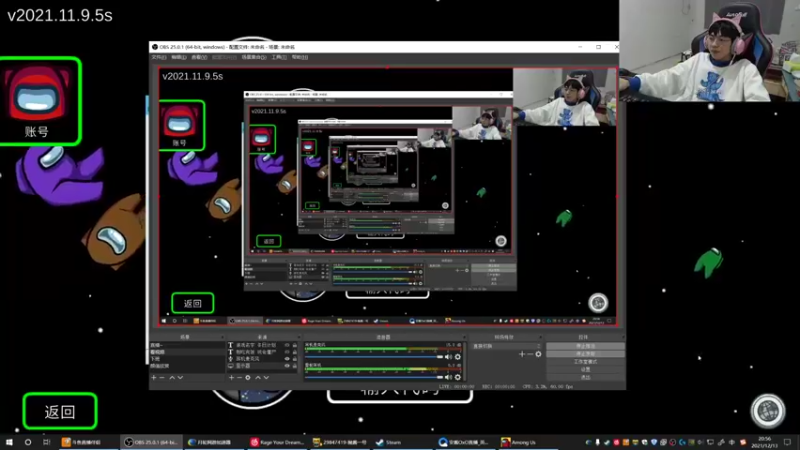
Task: Click the REC timer in OBS status bar
Action: (499, 387)
